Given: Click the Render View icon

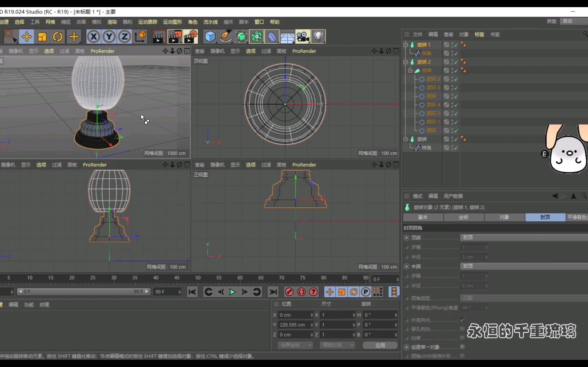Looking at the screenshot, I should click(159, 36).
